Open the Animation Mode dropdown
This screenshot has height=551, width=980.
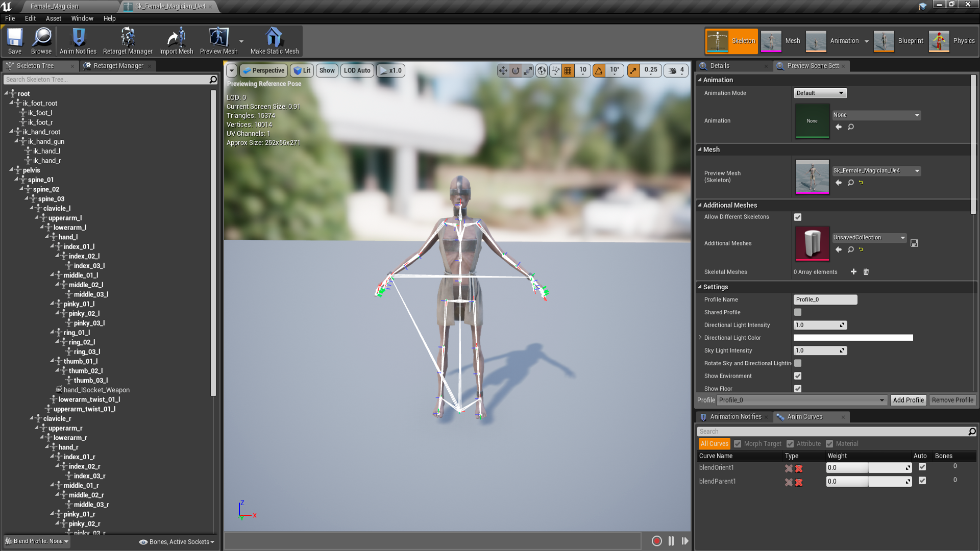tap(820, 93)
